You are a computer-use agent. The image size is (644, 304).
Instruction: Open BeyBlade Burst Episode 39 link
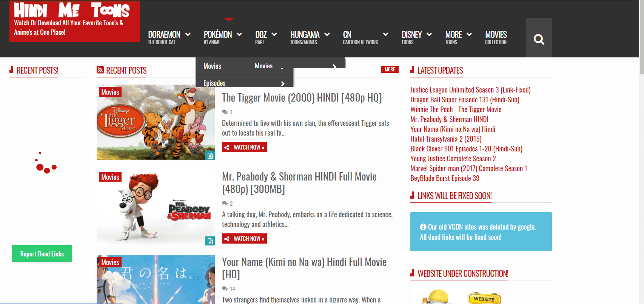(x=445, y=178)
